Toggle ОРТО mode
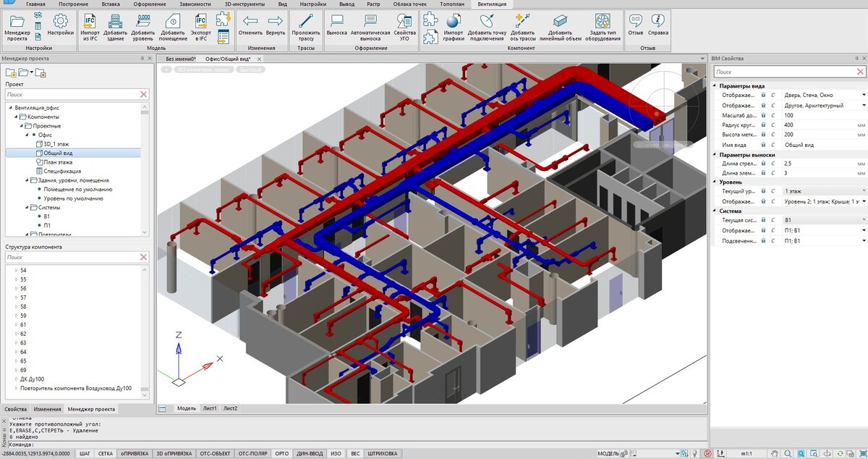 (282, 454)
